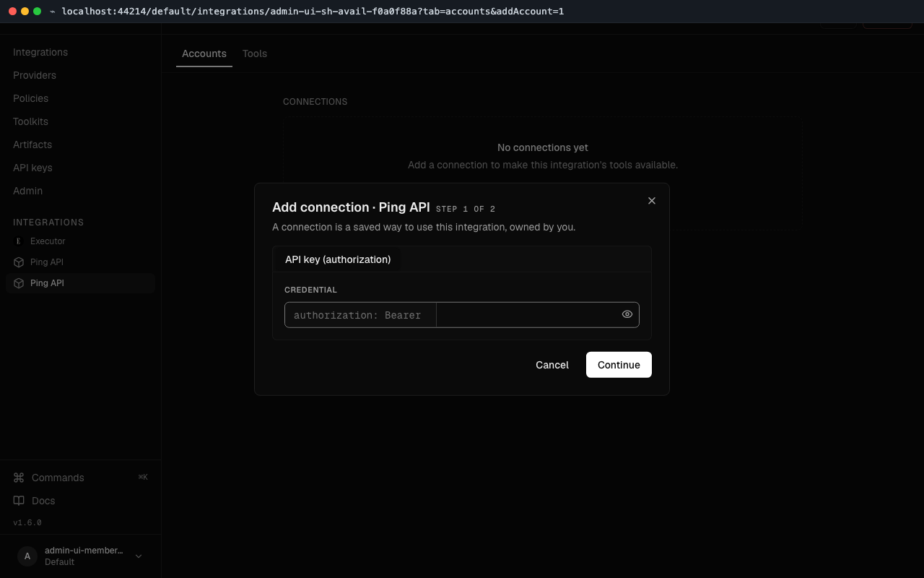Select the highlighted Ping API label
The height and width of the screenshot is (578, 924).
[x=47, y=283]
